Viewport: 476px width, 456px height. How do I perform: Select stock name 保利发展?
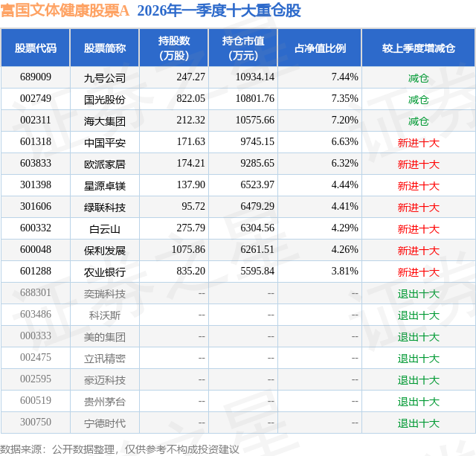coord(105,251)
